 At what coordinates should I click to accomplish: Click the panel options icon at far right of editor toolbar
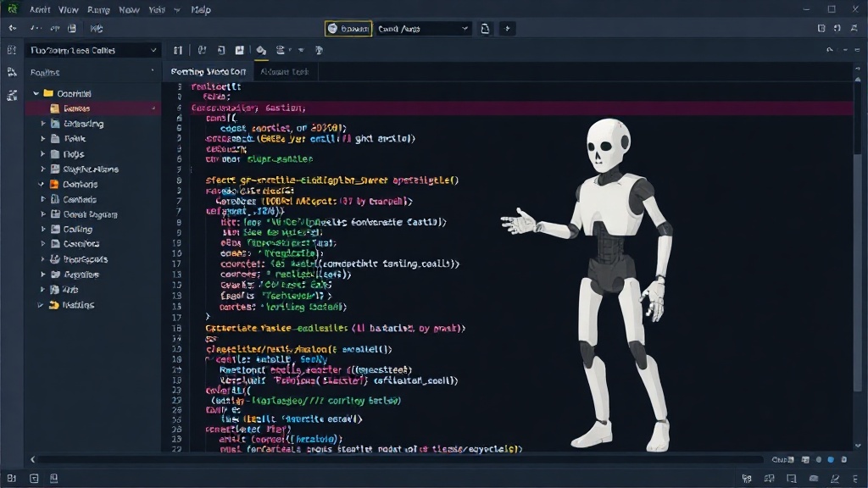857,50
